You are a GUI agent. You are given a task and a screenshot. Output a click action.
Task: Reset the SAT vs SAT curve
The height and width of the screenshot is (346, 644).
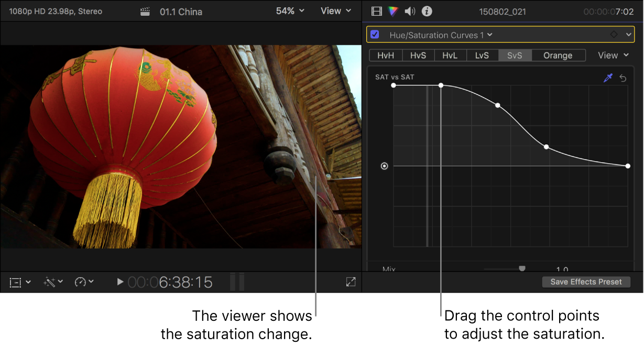pyautogui.click(x=623, y=78)
